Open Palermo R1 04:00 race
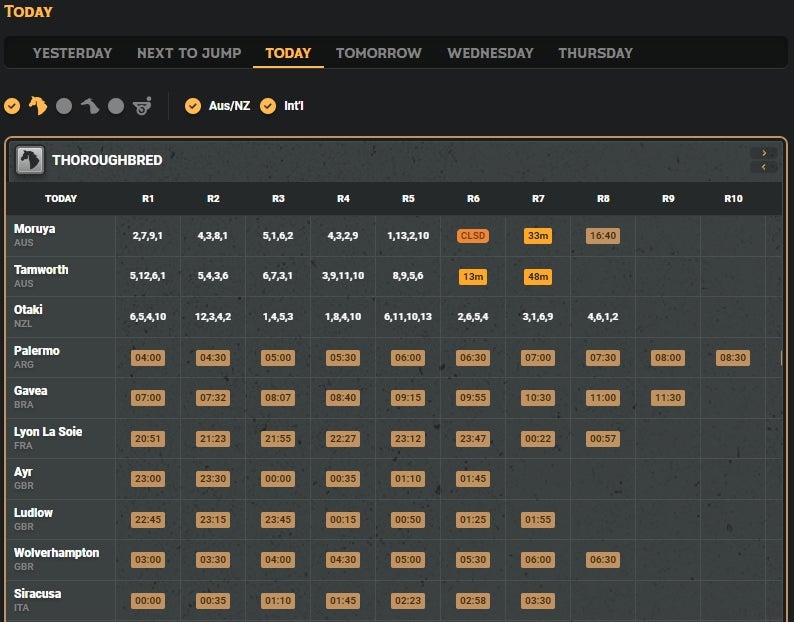This screenshot has width=794, height=622. tap(148, 358)
